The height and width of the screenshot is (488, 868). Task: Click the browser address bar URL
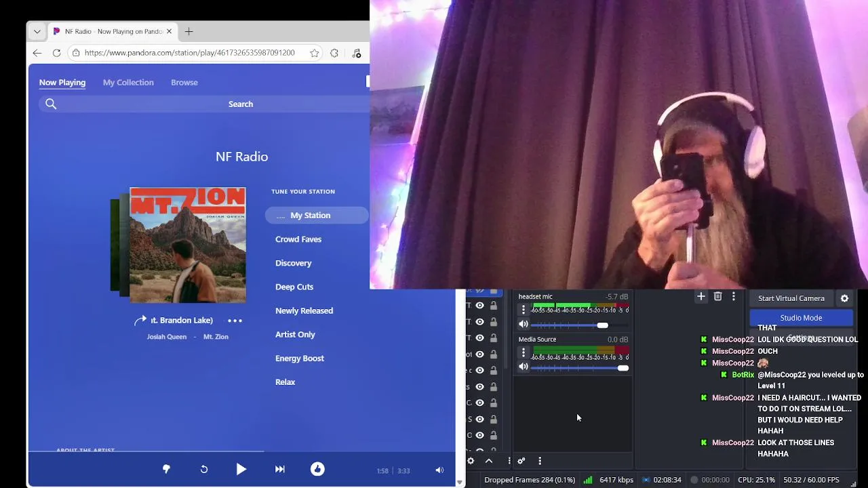click(x=189, y=53)
